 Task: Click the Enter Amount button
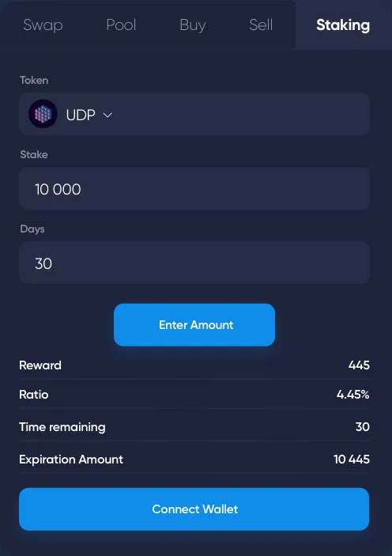coord(194,325)
